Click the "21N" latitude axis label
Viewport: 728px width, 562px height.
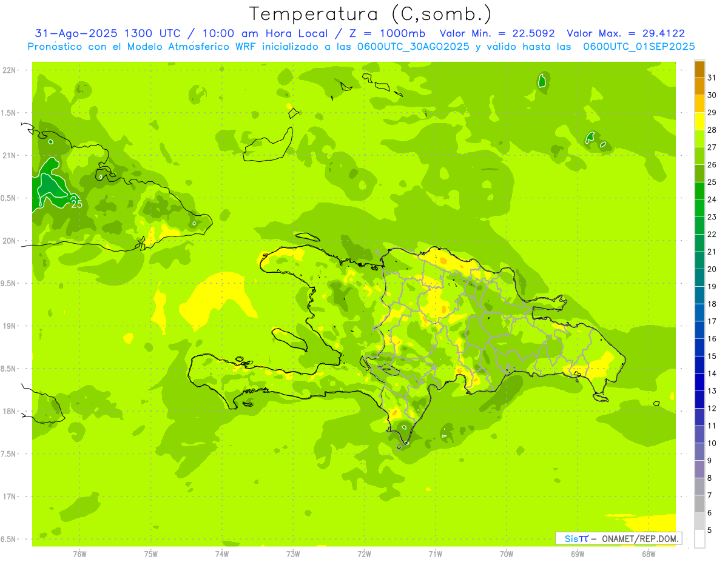[x=9, y=156]
